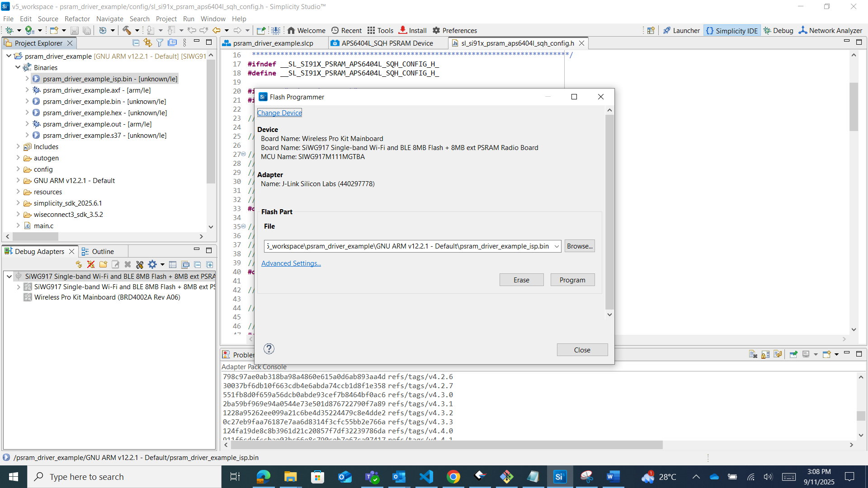868x488 pixels.
Task: Toggle Link with Editor in Project Explorer
Action: tap(147, 42)
